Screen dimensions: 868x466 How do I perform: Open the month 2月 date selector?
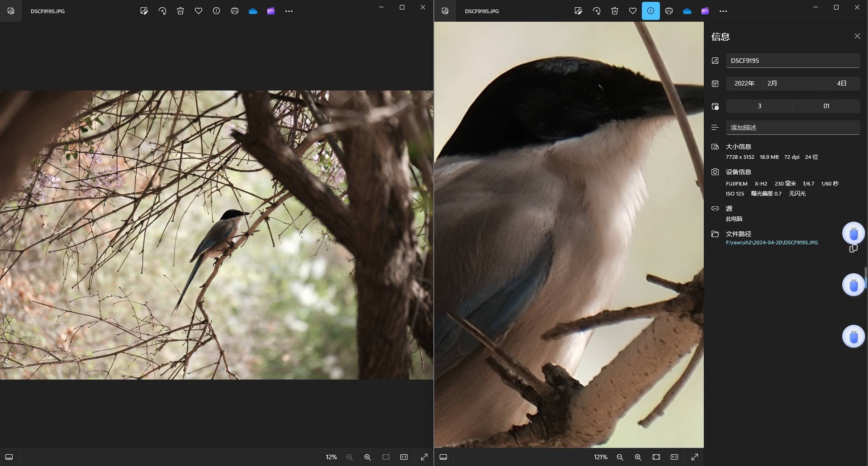(x=792, y=83)
